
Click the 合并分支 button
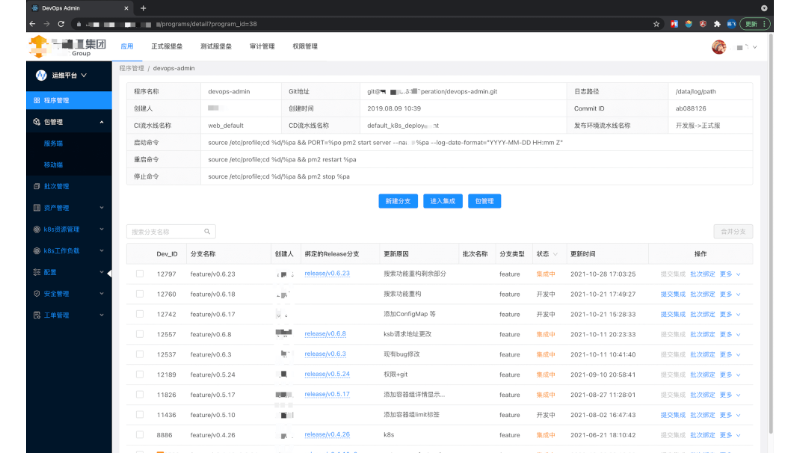point(733,232)
